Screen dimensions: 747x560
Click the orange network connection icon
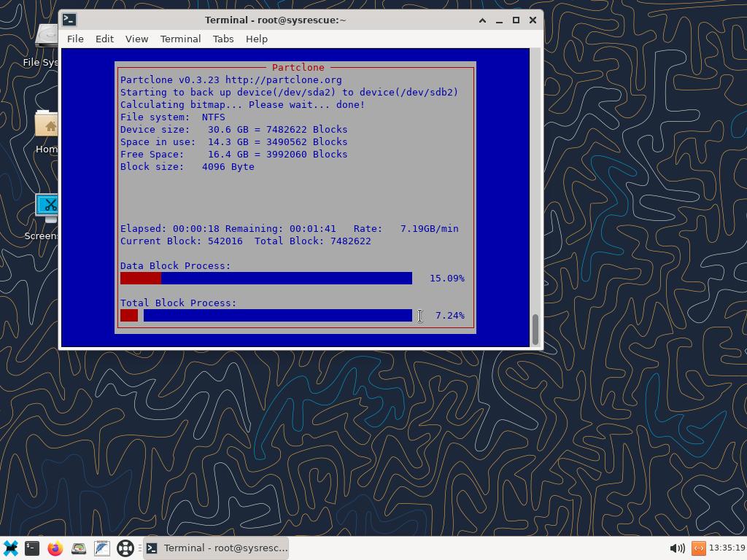[698, 548]
